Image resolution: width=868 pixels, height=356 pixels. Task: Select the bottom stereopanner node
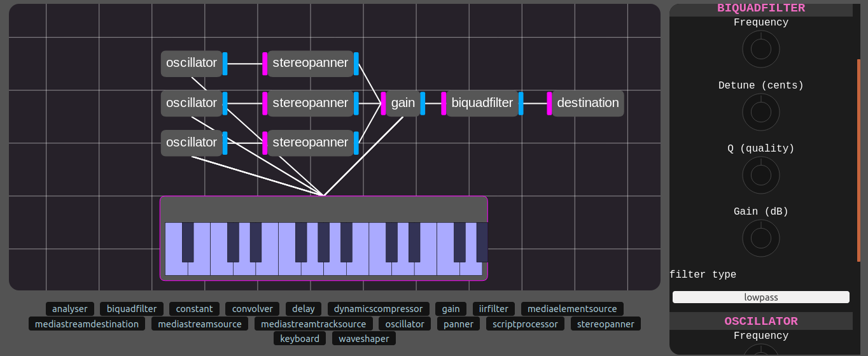(x=311, y=142)
